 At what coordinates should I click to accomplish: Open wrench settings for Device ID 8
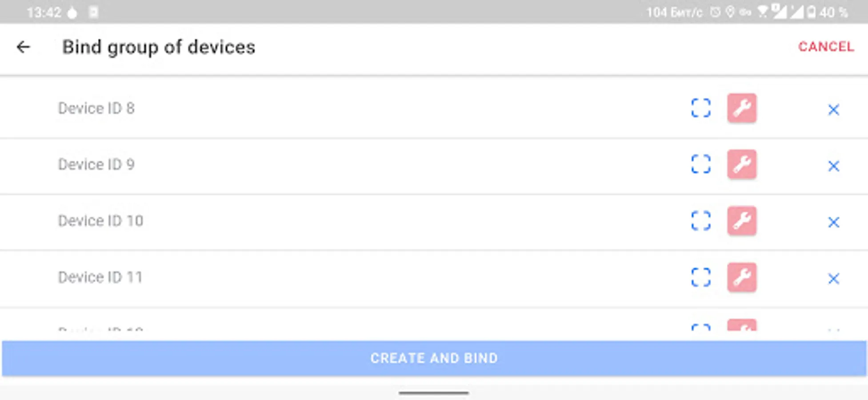[742, 108]
